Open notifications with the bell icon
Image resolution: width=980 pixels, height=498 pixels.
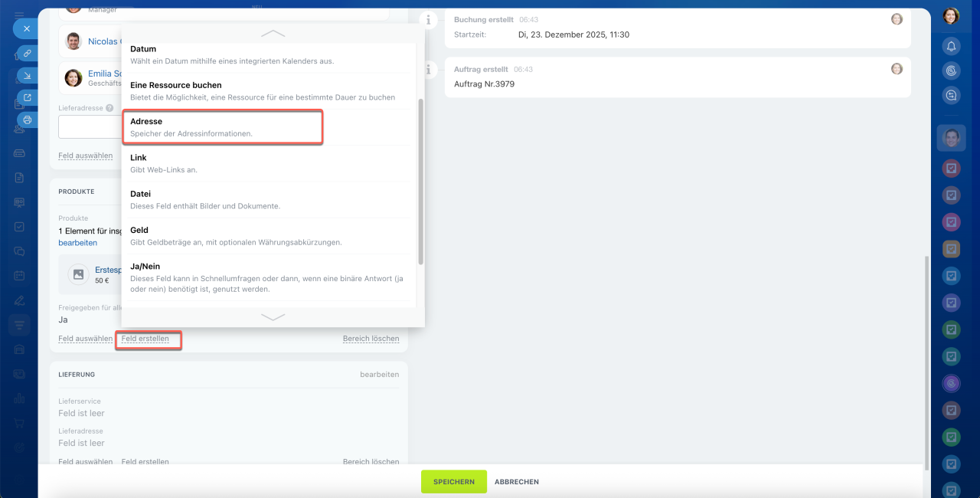click(x=951, y=47)
